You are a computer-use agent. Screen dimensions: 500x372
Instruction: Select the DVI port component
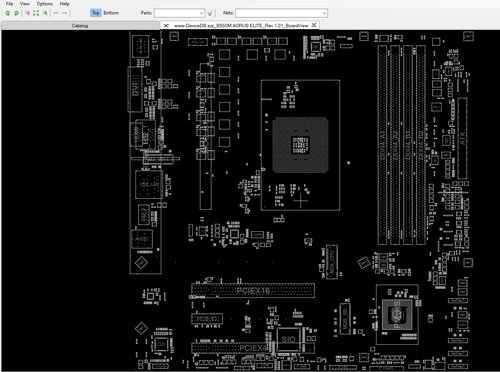point(135,89)
